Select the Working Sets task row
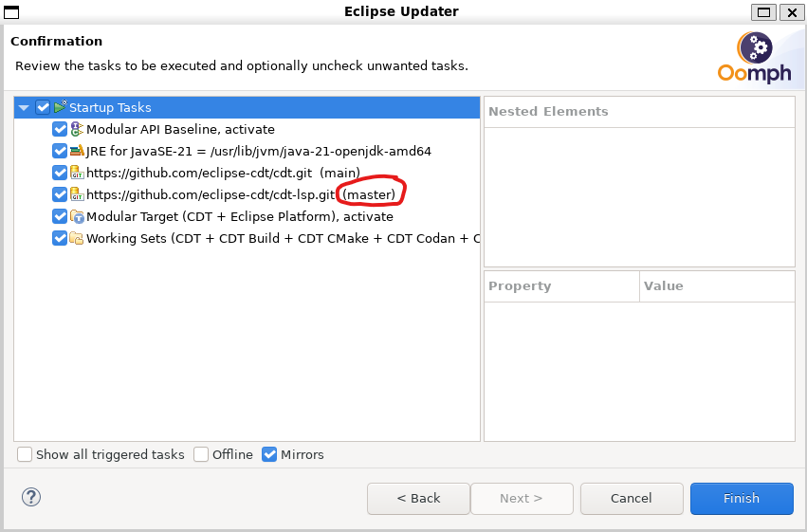The height and width of the screenshot is (532, 807). click(x=283, y=238)
